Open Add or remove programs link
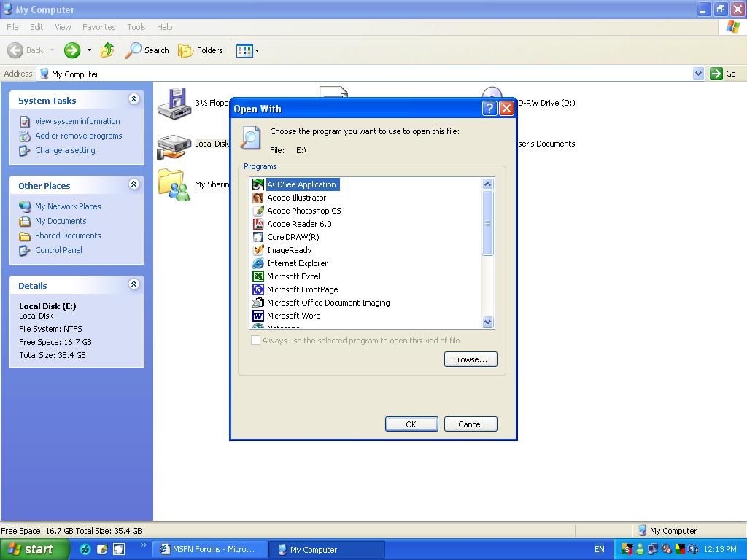Viewport: 747px width, 560px height. [78, 136]
